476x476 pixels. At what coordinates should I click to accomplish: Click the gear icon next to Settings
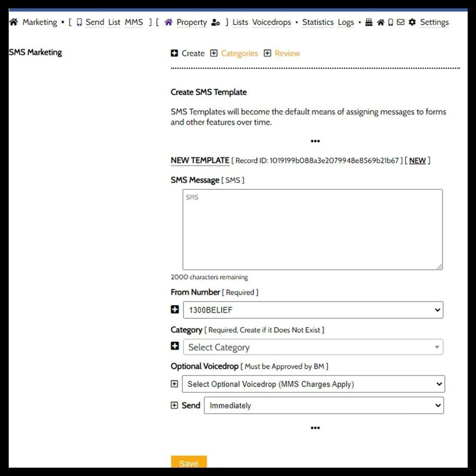[x=412, y=22]
